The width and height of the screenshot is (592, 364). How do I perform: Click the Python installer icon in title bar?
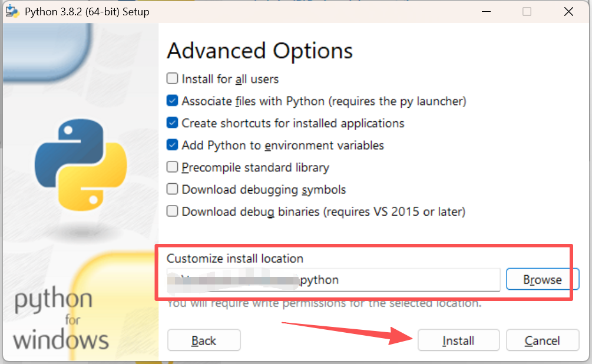(12, 11)
